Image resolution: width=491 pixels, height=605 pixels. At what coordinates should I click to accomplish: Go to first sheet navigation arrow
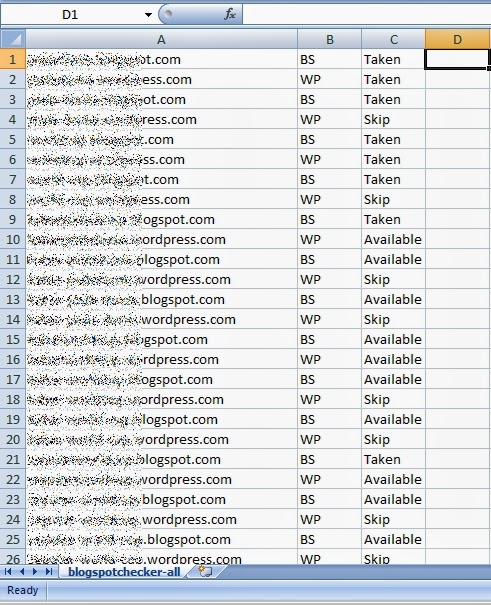tap(8, 571)
